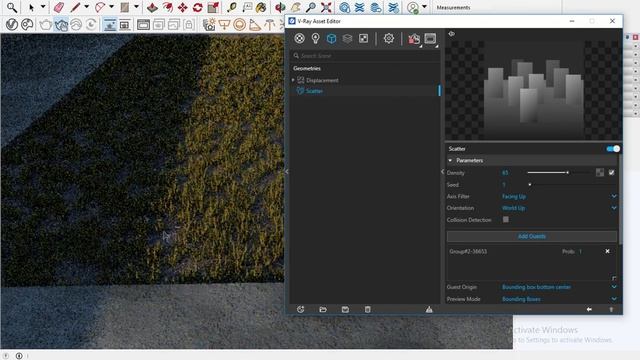Viewport: 640px width, 360px height.
Task: Open Select tool dropdown arrow
Action: pos(42,7)
